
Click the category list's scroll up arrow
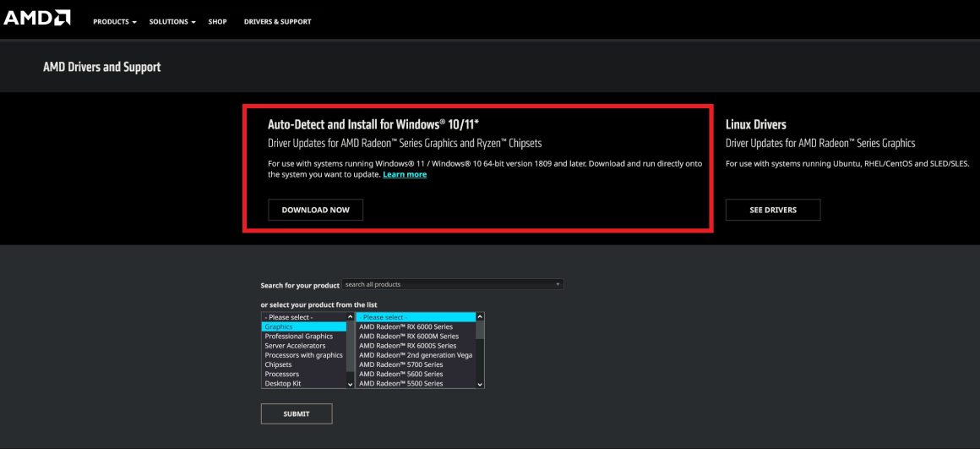tap(350, 317)
